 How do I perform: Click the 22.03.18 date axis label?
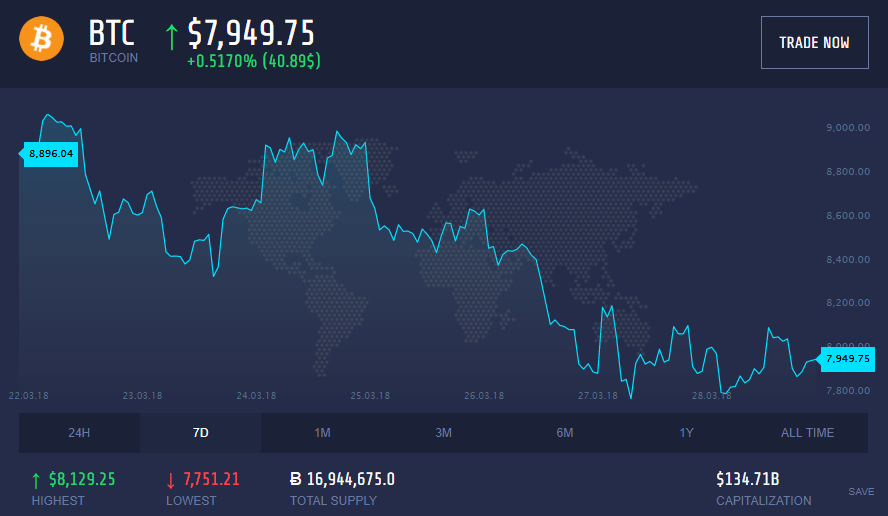tap(28, 395)
